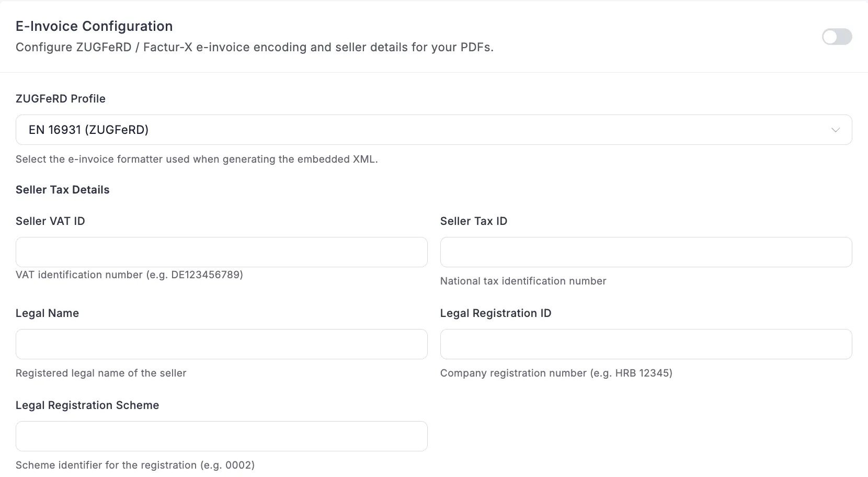Screen dimensions: 868x477
Task: Click the "Legal Registration Scheme" label
Action: pyautogui.click(x=87, y=405)
